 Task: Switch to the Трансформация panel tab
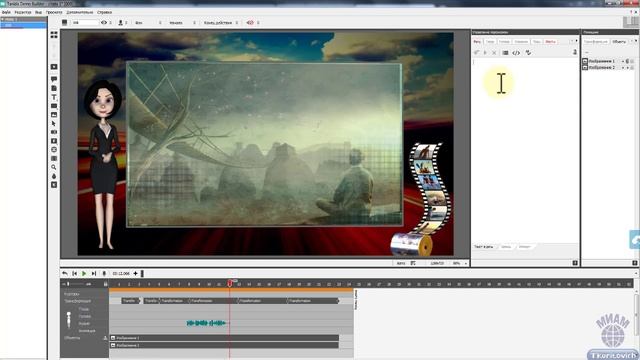[x=596, y=42]
